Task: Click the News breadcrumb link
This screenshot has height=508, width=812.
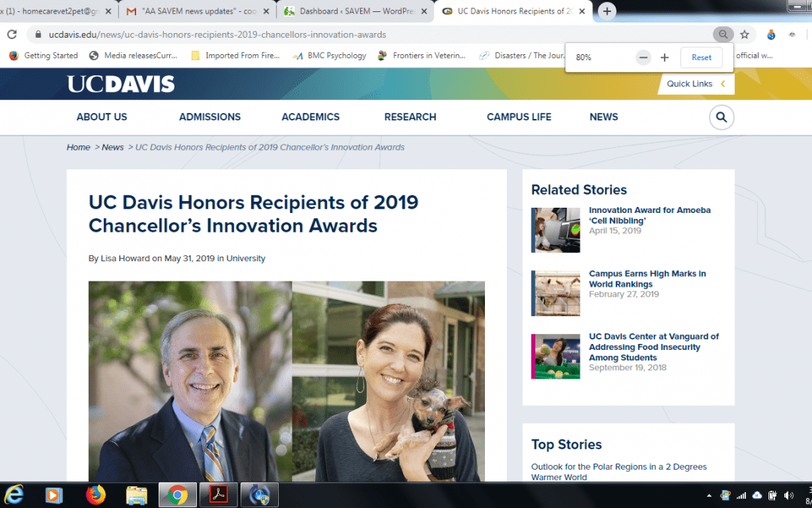Action: tap(113, 148)
